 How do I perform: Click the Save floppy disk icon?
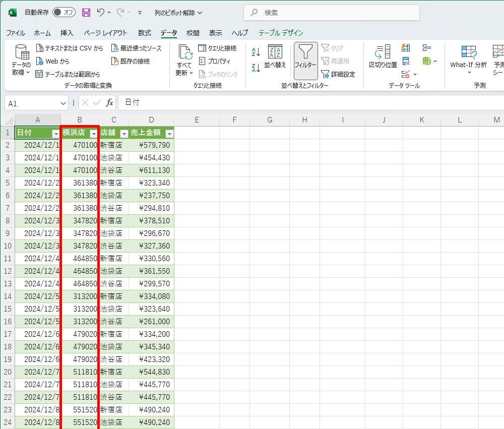[x=86, y=13]
